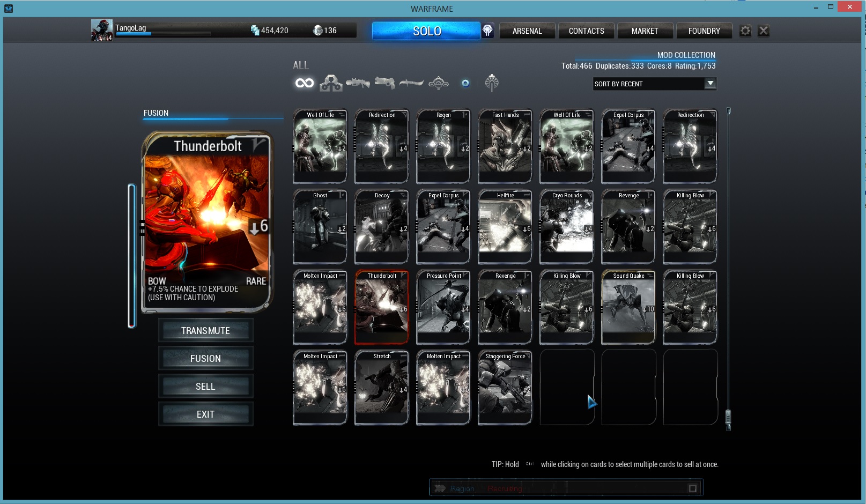This screenshot has height=504, width=866.
Task: Filter mods by sentinel icon
Action: 439,83
